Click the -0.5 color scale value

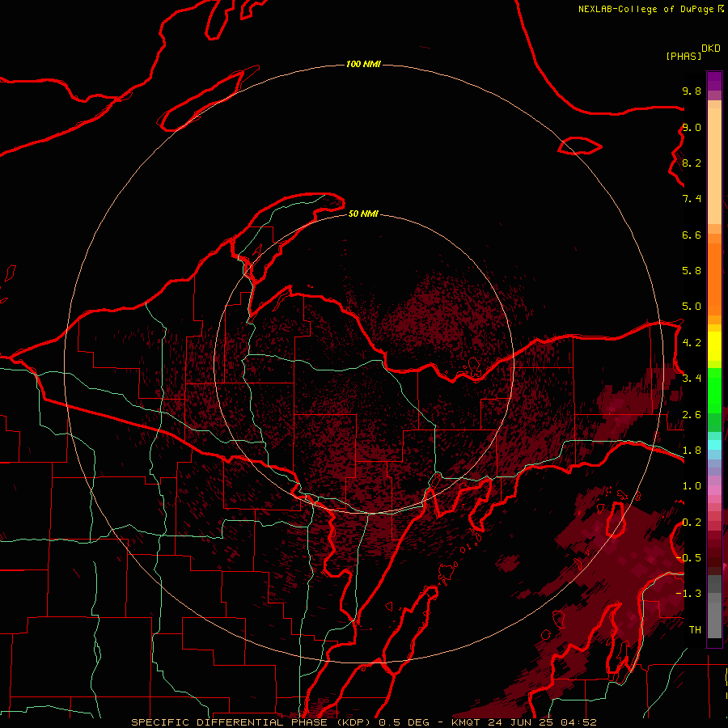point(688,558)
